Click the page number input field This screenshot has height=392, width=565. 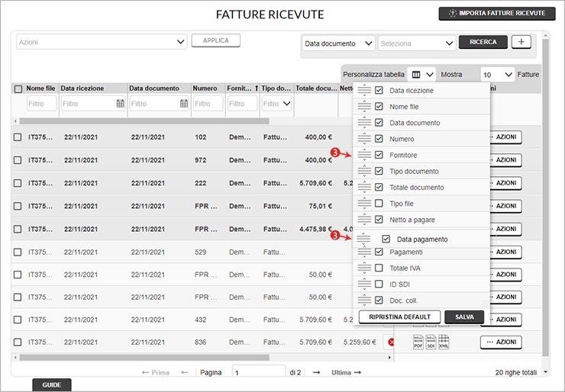click(259, 372)
